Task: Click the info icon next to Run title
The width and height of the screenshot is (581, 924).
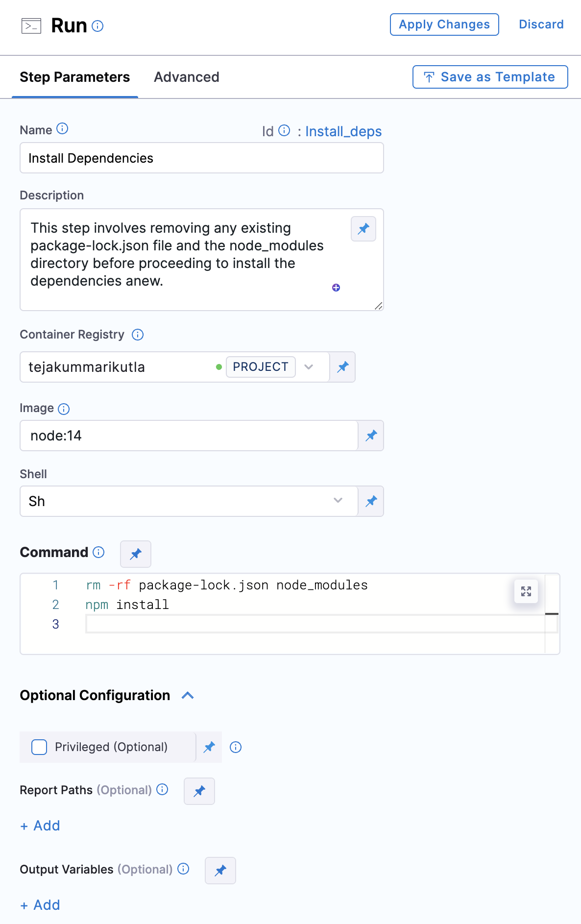Action: [97, 26]
